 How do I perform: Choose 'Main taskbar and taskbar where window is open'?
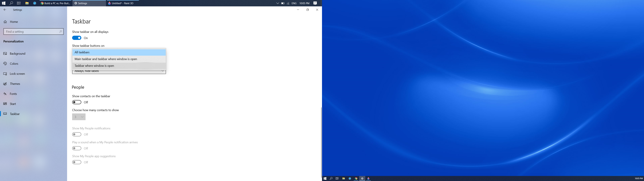click(119, 59)
